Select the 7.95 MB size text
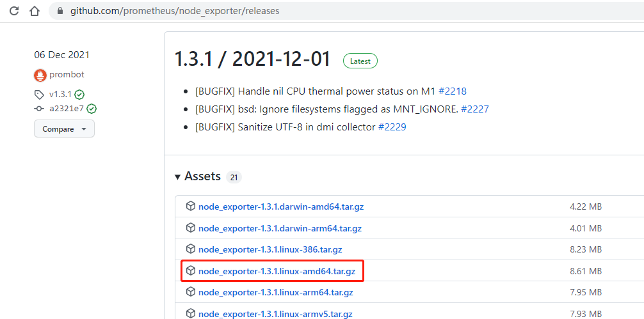Viewport: 644px width, 319px height. pyautogui.click(x=586, y=292)
